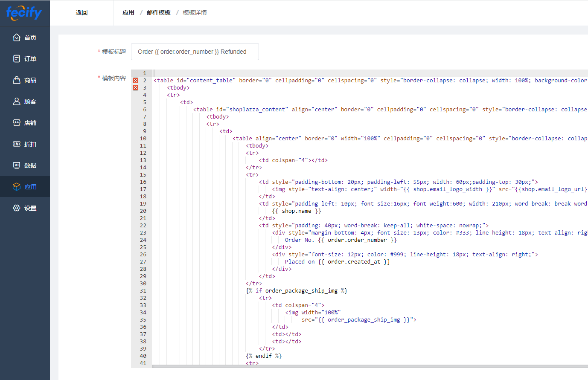Click '<table id="content_table"' code line
588x380 pixels.
click(x=370, y=81)
